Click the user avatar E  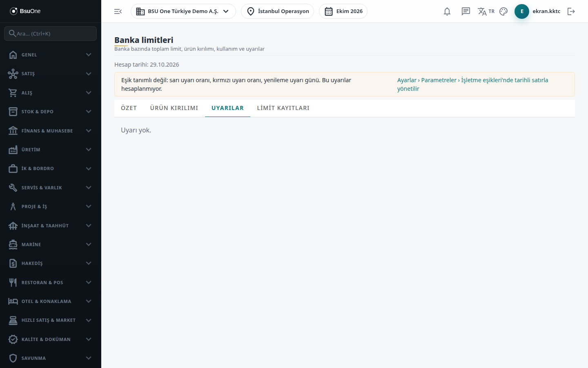[x=522, y=11]
